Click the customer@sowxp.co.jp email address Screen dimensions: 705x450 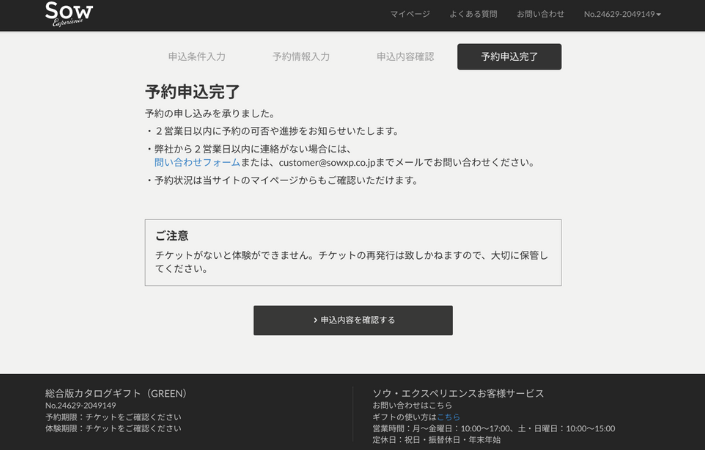(327, 162)
